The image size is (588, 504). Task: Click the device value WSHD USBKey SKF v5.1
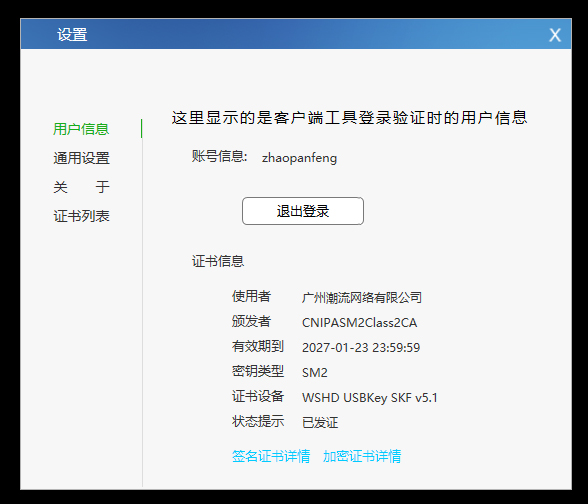point(369,398)
